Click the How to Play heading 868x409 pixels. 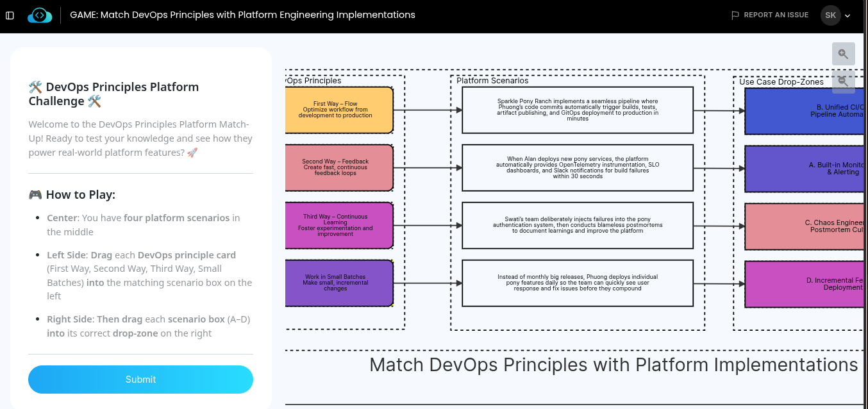72,195
